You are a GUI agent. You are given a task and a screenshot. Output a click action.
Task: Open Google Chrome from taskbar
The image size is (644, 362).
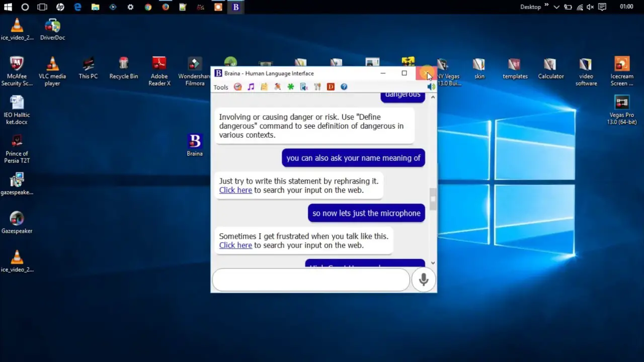[x=148, y=7]
